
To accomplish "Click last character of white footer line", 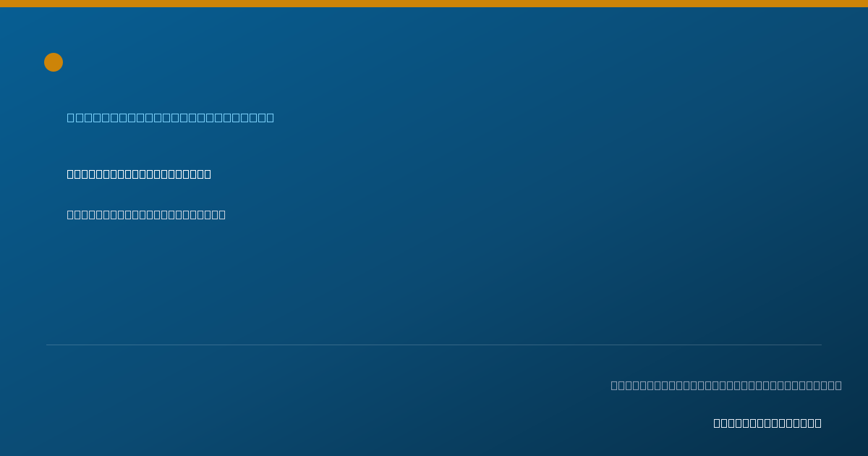I will click(x=818, y=423).
